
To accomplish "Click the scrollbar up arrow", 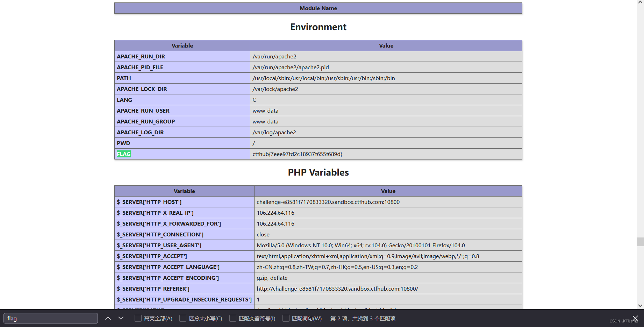I will [x=640, y=2].
